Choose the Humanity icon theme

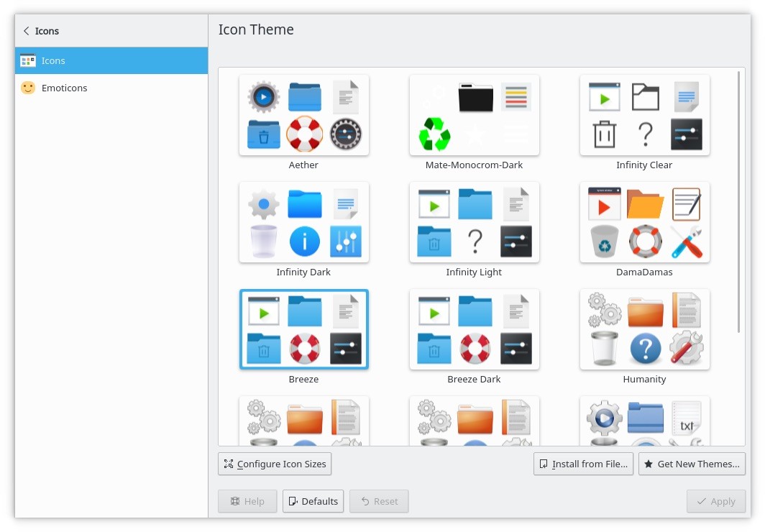[x=644, y=329]
